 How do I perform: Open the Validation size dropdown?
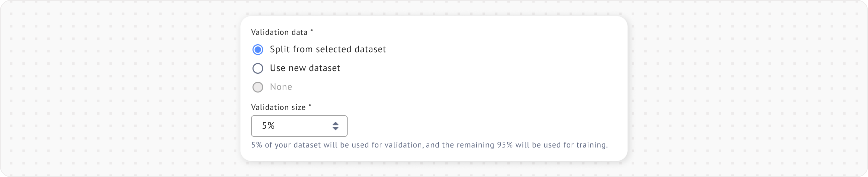(299, 126)
